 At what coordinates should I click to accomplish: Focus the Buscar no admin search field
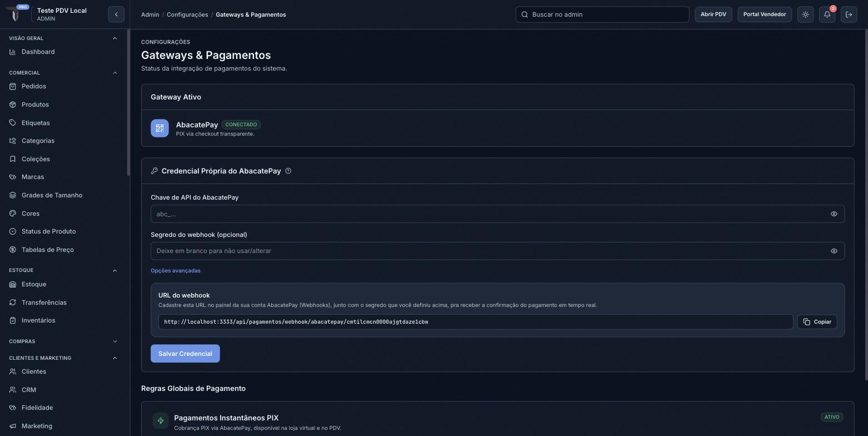[x=602, y=14]
